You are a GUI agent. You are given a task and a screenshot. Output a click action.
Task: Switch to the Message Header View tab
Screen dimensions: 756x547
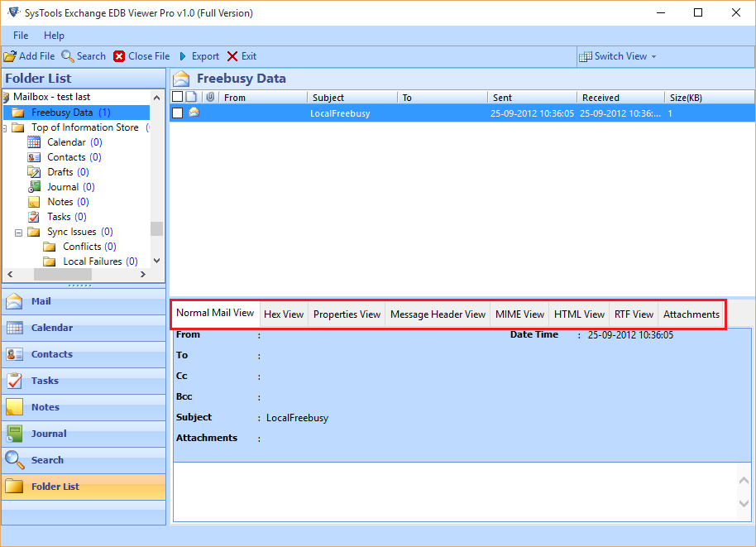438,314
